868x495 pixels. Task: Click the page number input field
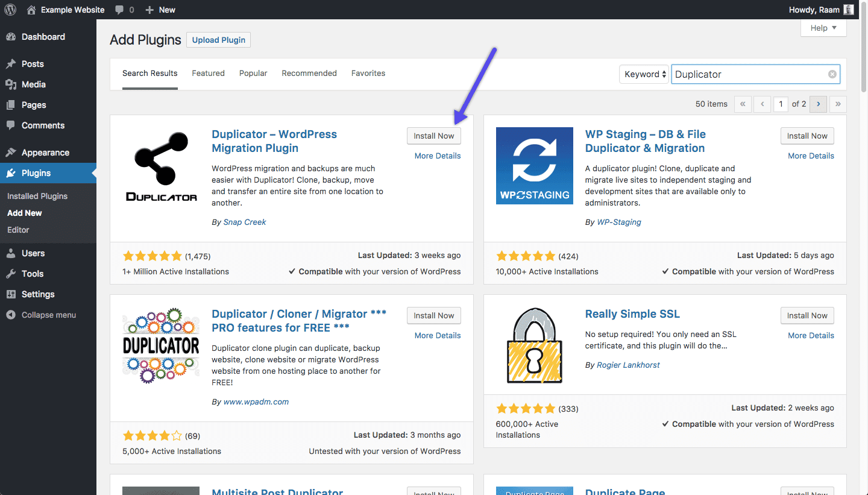coord(781,104)
